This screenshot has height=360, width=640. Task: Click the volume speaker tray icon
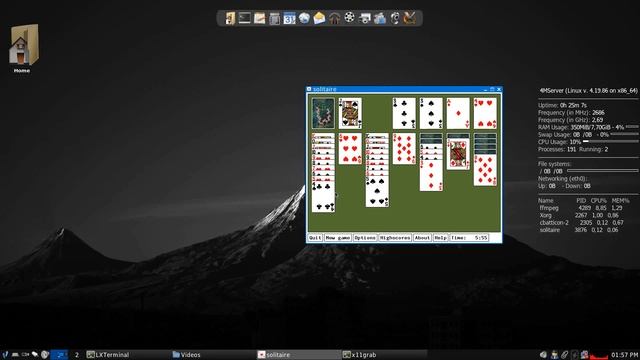(x=543, y=355)
